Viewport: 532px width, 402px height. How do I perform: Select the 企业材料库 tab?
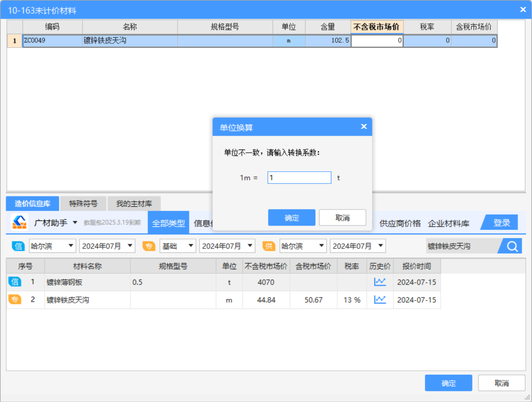[448, 223]
